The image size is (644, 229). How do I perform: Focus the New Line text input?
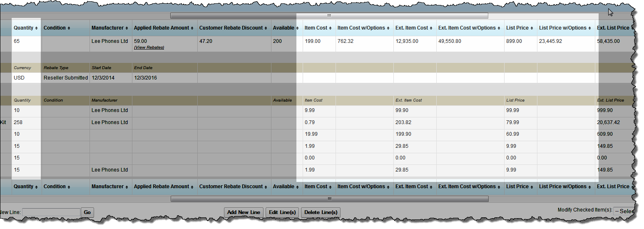coord(51,212)
